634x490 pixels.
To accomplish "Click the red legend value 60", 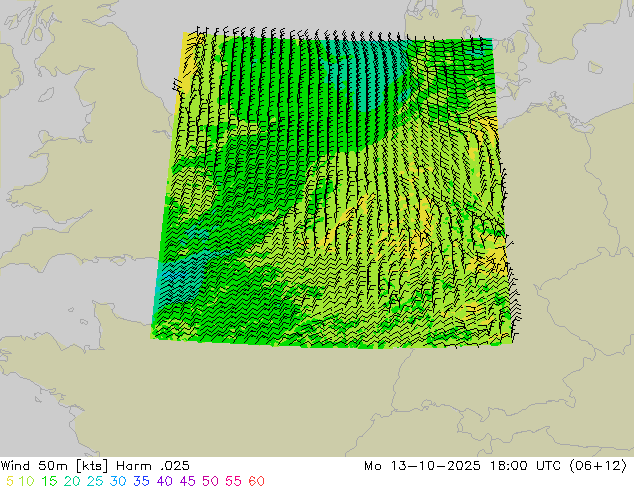I will click(256, 481).
